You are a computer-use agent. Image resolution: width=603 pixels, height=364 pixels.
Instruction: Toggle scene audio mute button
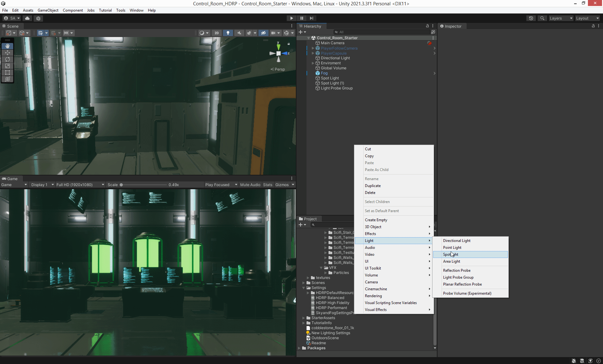[239, 33]
